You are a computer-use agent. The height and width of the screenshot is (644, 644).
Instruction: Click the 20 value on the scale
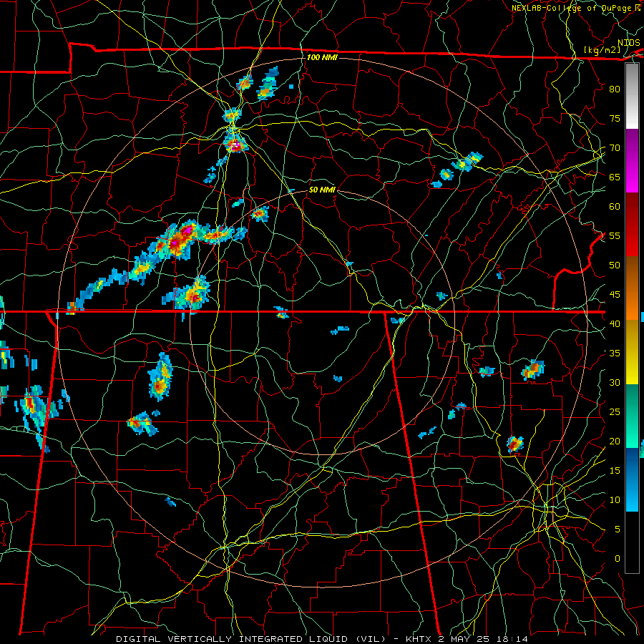(615, 441)
